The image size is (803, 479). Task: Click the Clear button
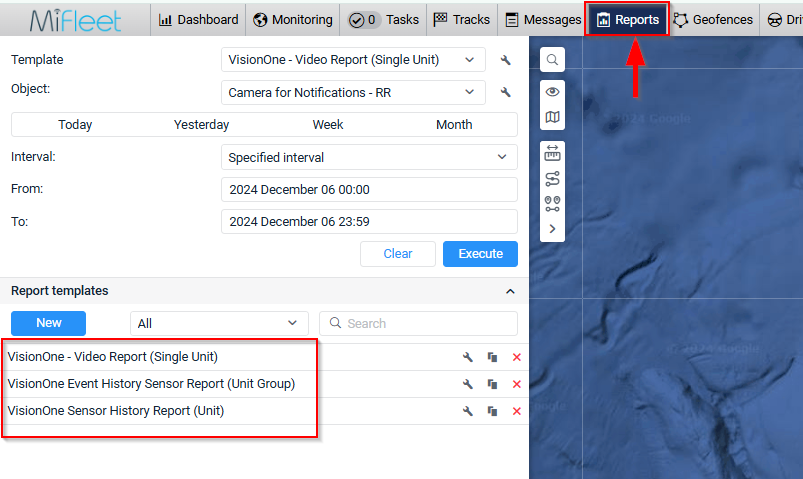point(397,254)
